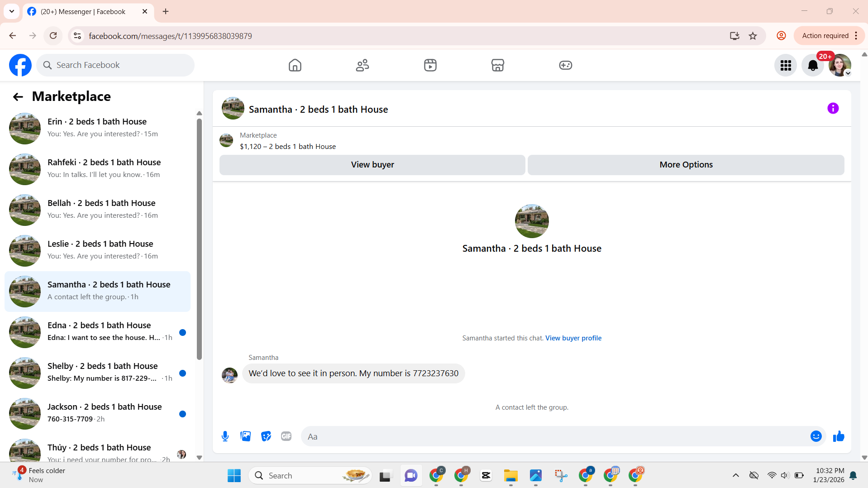Viewport: 868px width, 488px height.
Task: Focus the Search Facebook field
Action: [115, 65]
